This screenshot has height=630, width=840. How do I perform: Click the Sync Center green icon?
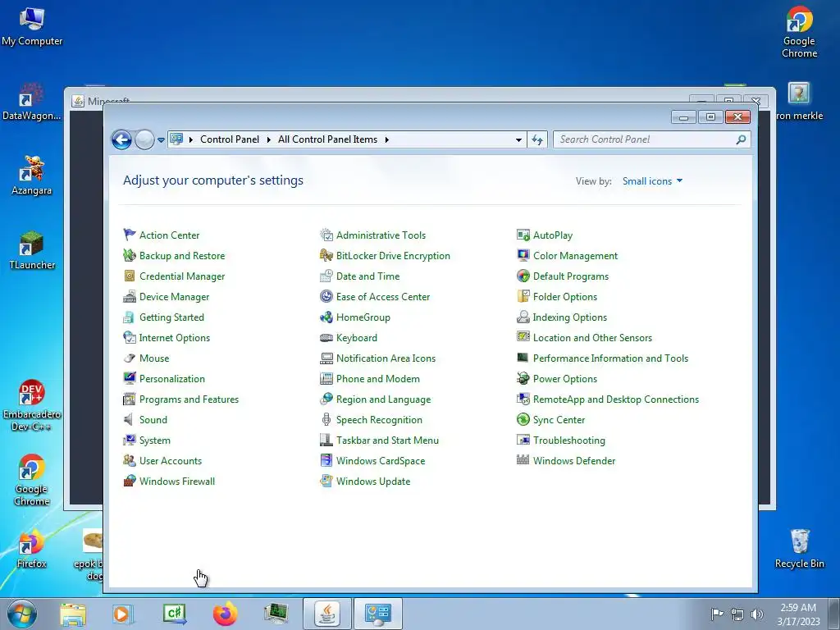pos(523,419)
